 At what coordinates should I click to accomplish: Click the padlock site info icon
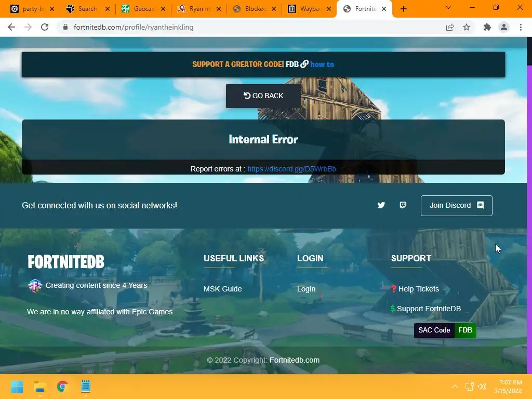coord(65,27)
